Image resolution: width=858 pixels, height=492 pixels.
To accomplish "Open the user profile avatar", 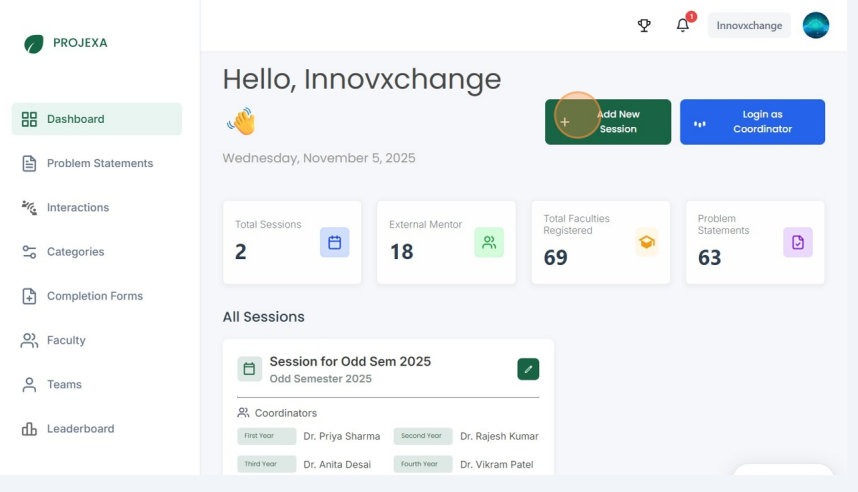I will tap(816, 26).
